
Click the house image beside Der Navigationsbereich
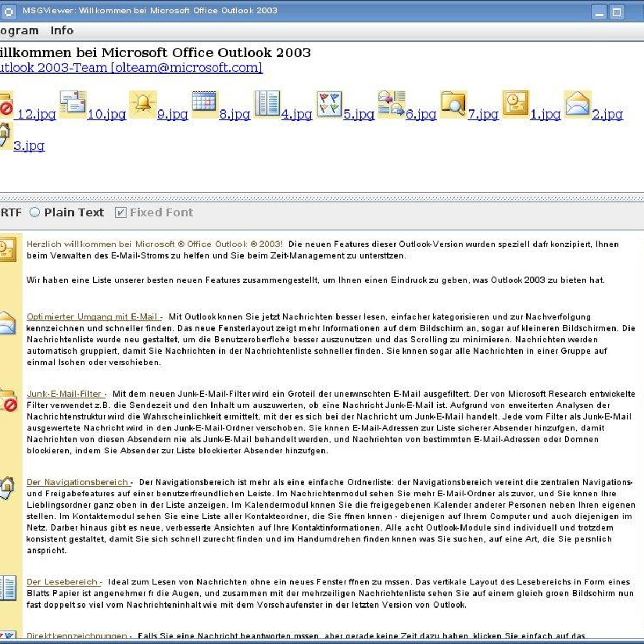[x=7, y=488]
